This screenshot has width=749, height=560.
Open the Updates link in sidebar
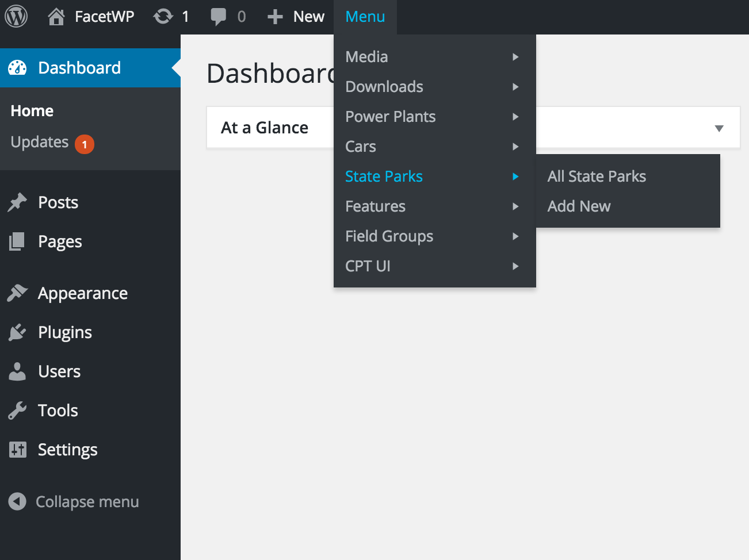click(x=40, y=142)
